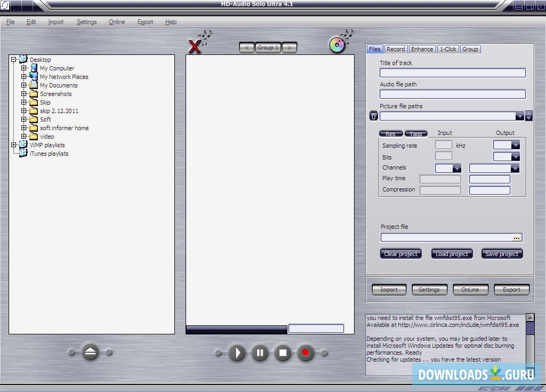
Task: Toggle the Res view button
Action: click(x=391, y=134)
